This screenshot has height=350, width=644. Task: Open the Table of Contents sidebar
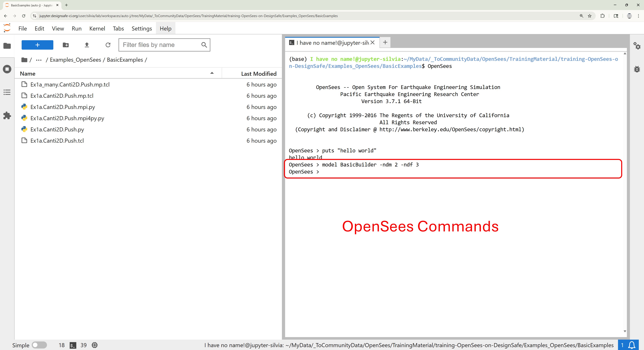[x=7, y=92]
